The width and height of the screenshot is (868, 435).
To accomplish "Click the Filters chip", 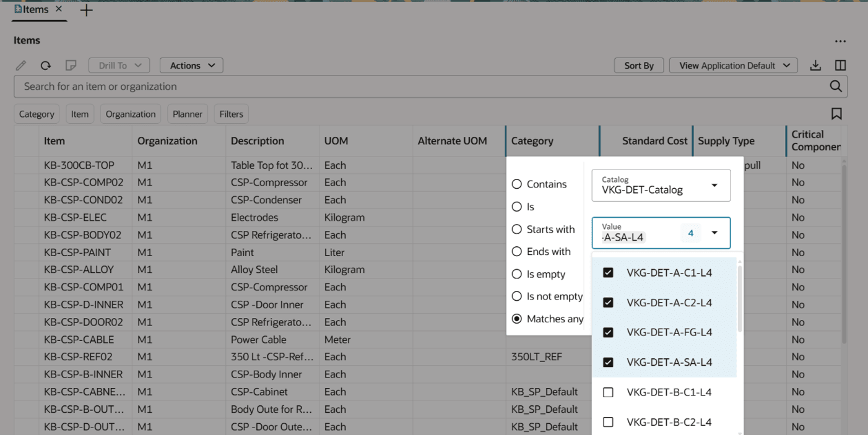I will [231, 114].
